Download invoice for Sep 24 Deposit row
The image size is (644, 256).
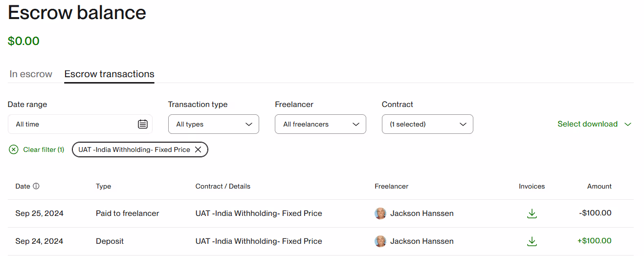pyautogui.click(x=532, y=241)
